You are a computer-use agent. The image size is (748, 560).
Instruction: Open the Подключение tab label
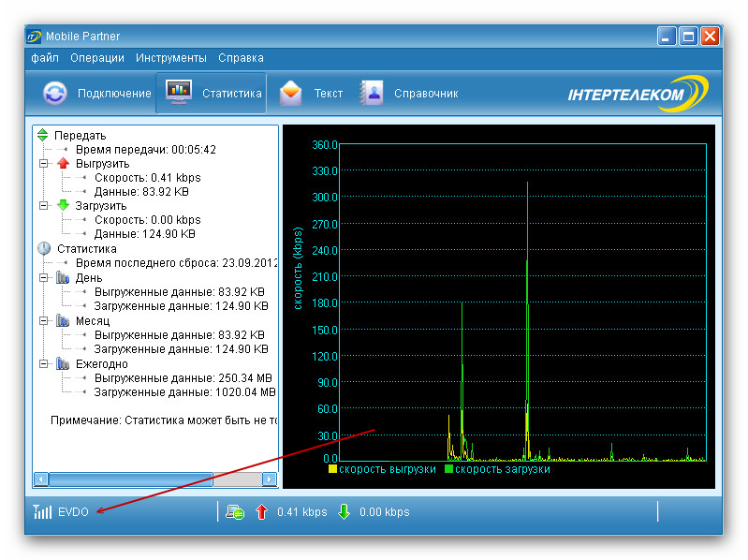[114, 94]
